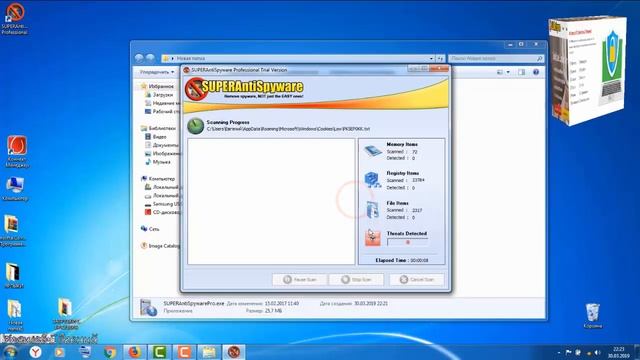Screen dimensions: 640x360
Task: Click the Pause Scan button
Action: click(x=300, y=280)
